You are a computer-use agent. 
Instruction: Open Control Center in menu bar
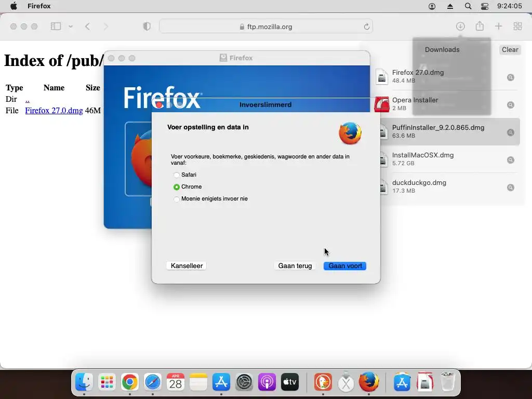(x=485, y=6)
